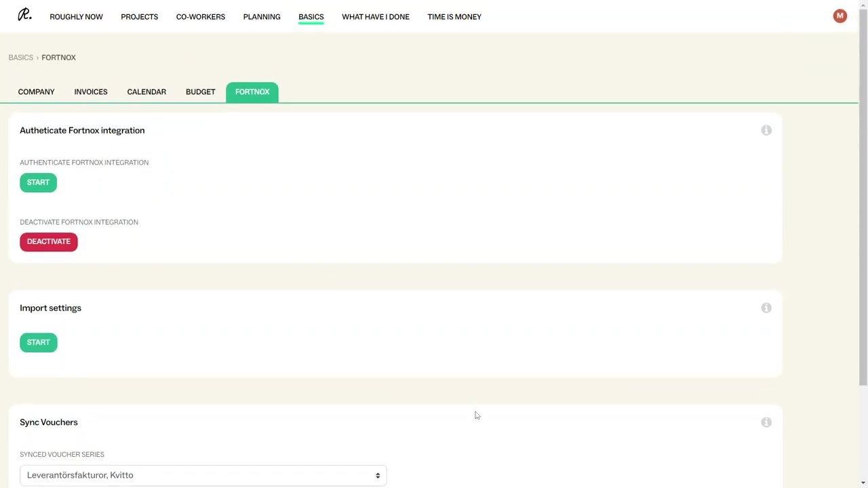Deactivate the Fortnox integration
The image size is (868, 488).
click(x=49, y=241)
